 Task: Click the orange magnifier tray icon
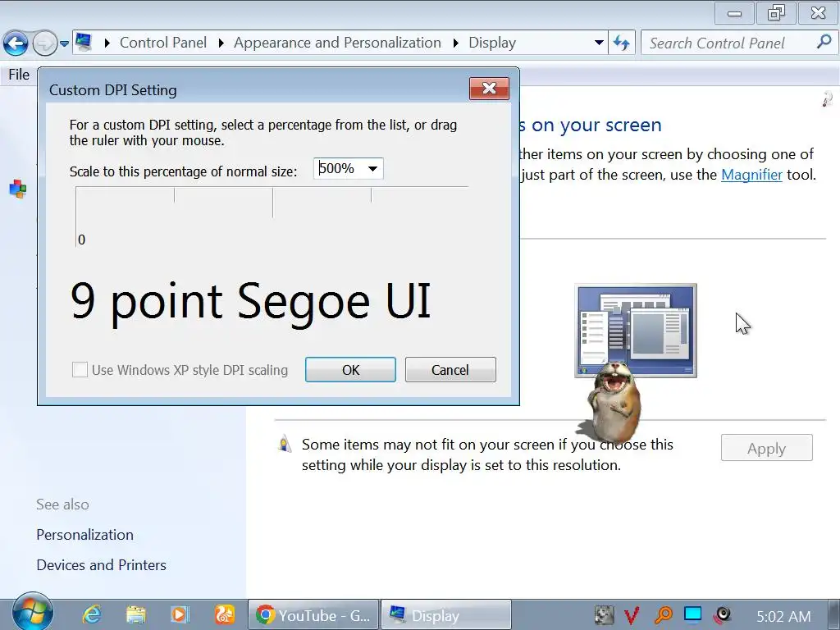pos(663,615)
